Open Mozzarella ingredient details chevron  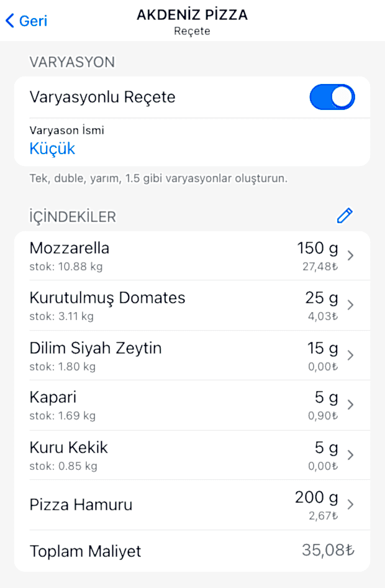pos(351,255)
